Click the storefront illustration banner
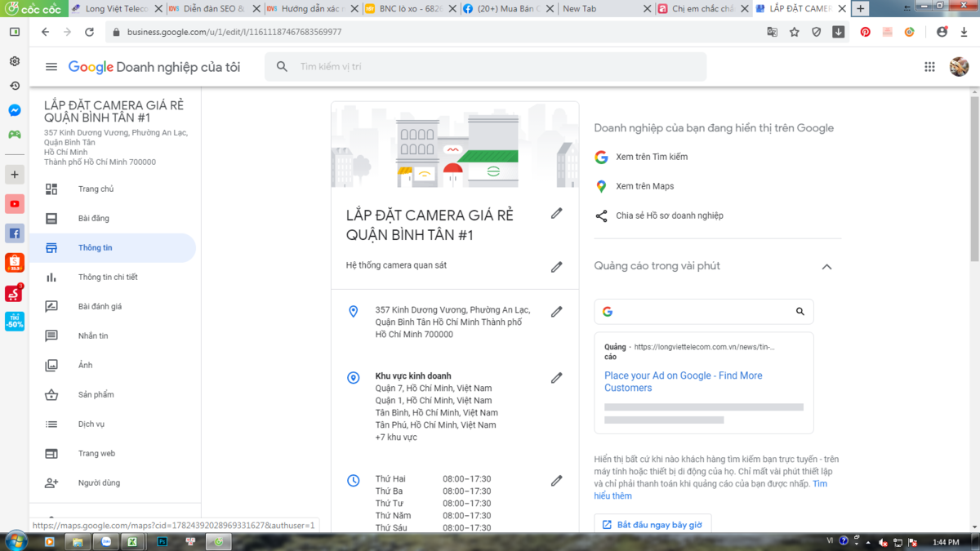The image size is (980, 551). click(x=455, y=144)
